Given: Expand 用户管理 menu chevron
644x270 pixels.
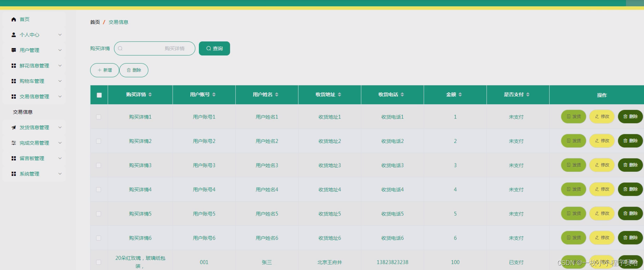Looking at the screenshot, I should point(60,50).
